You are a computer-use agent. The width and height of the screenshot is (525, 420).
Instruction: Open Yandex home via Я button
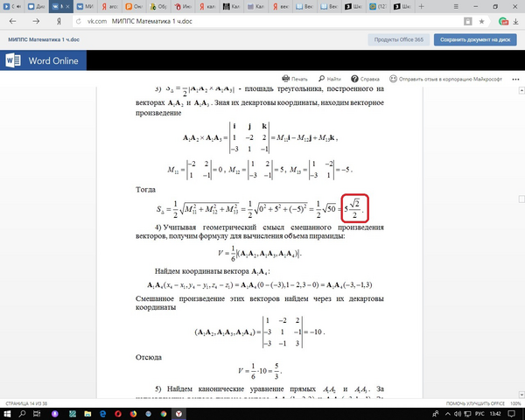coord(59,21)
